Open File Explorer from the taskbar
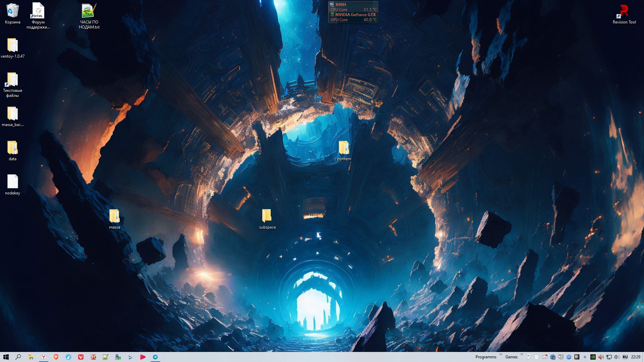 (x=31, y=357)
